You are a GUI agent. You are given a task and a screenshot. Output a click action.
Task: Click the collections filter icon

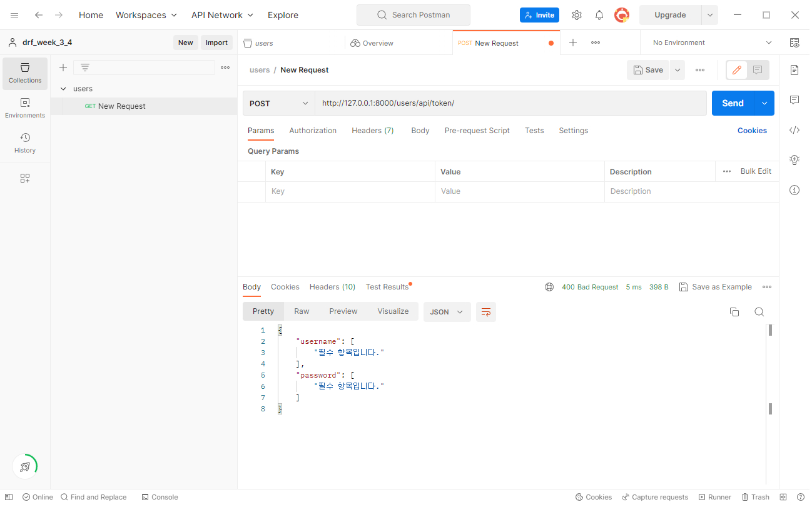pyautogui.click(x=85, y=68)
